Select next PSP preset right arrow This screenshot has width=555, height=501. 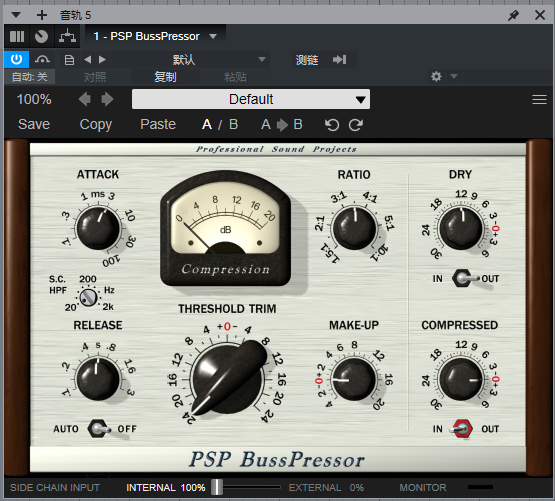(x=107, y=99)
